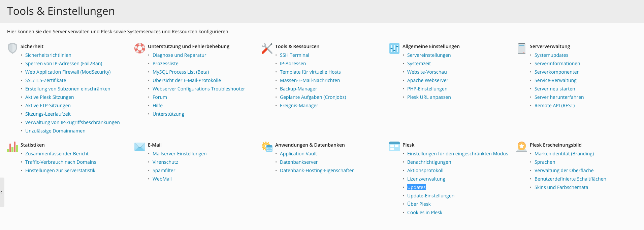644x230 pixels.
Task: Click the Allgemeine Einstellungen sliders icon
Action: point(394,48)
